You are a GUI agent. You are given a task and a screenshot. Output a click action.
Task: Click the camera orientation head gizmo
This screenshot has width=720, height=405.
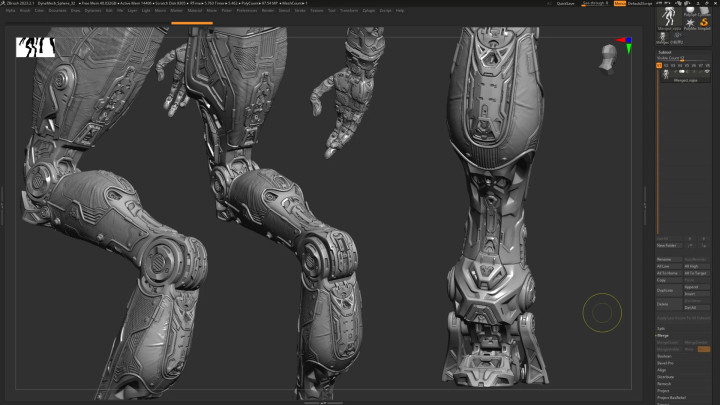(x=609, y=60)
